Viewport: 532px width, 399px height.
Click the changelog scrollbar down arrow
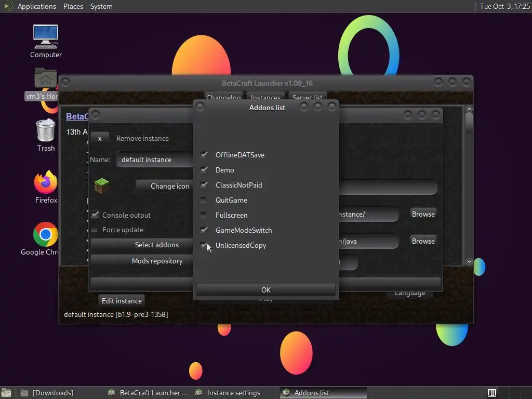point(469,261)
